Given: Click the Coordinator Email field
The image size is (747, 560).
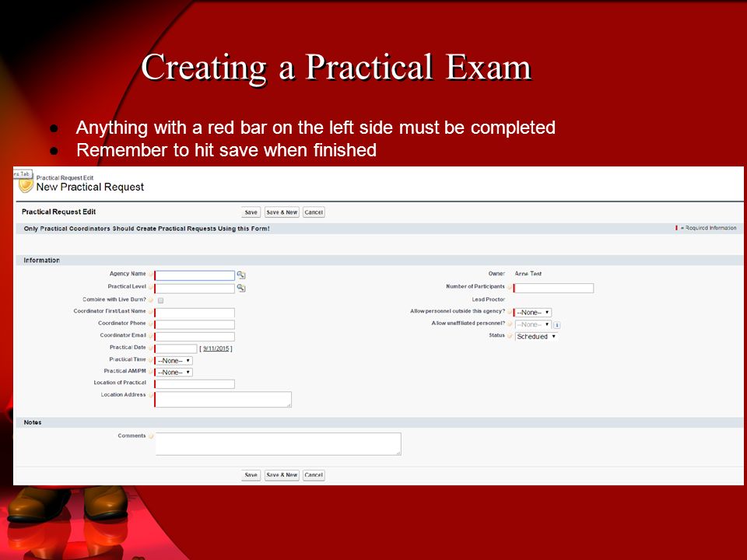Looking at the screenshot, I should click(x=195, y=337).
